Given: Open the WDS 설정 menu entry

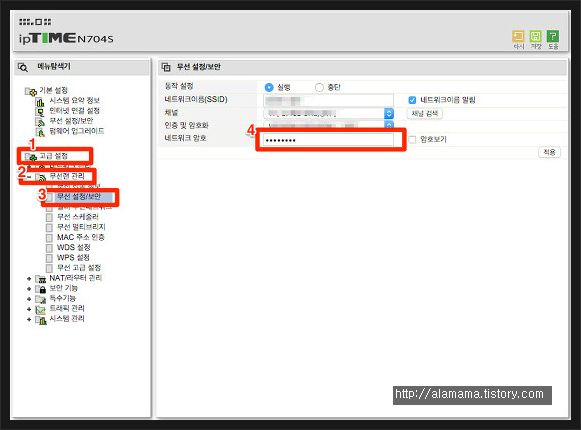Looking at the screenshot, I should pyautogui.click(x=73, y=247).
